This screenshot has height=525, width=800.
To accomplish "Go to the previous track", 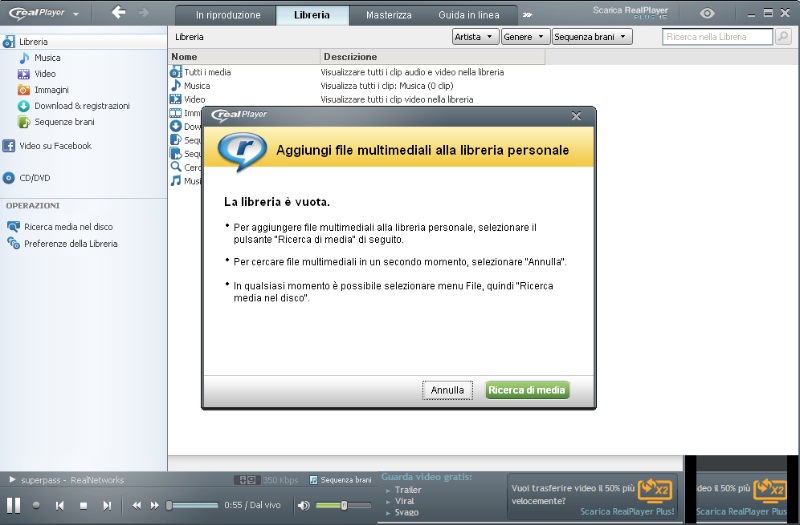I will tap(60, 506).
